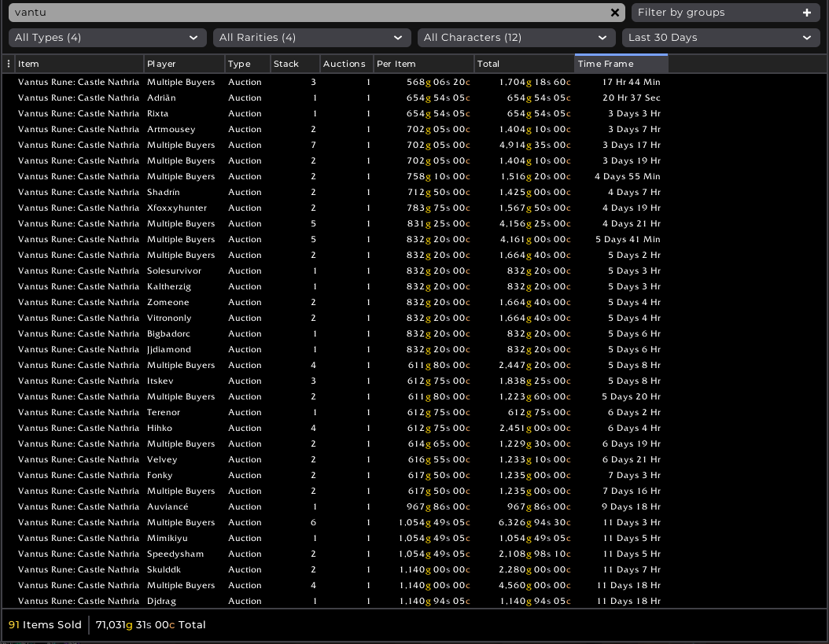
Task: Open the column options dots menu
Action: 9,64
